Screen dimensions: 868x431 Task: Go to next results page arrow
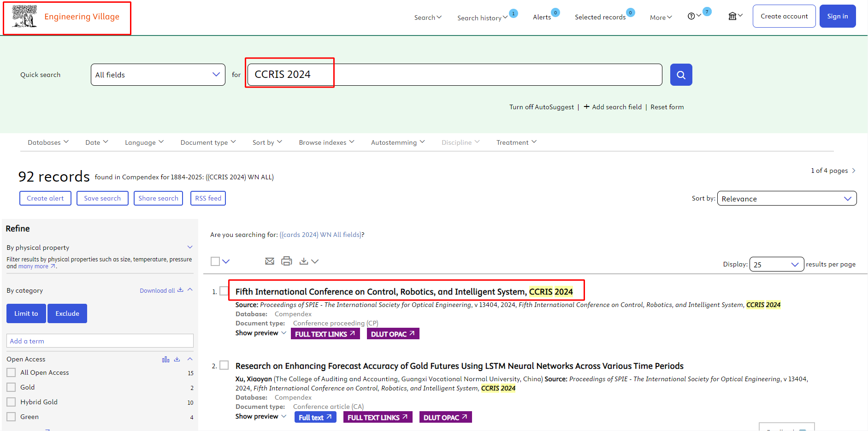coord(854,171)
